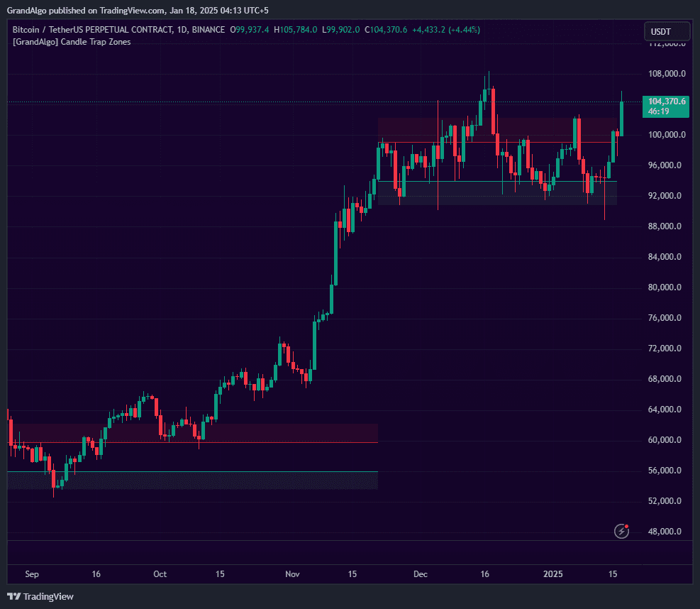Click the 2025 marker on the time axis

tap(553, 574)
